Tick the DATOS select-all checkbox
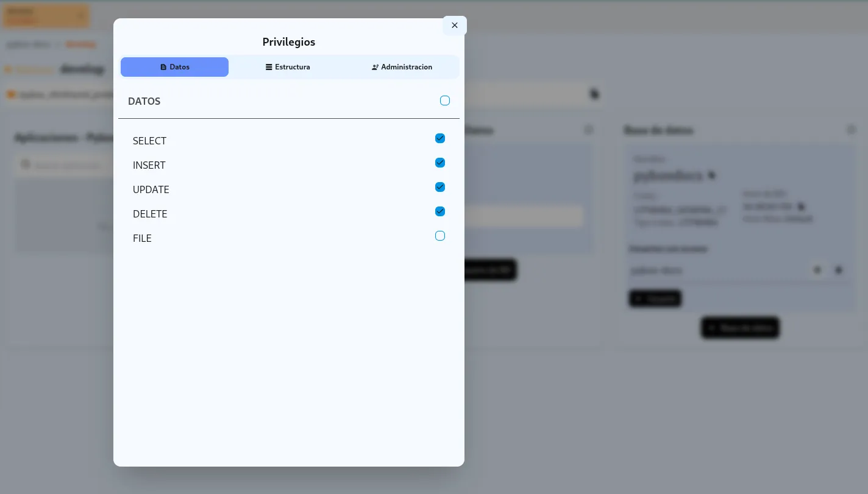Image resolution: width=868 pixels, height=494 pixels. (445, 101)
